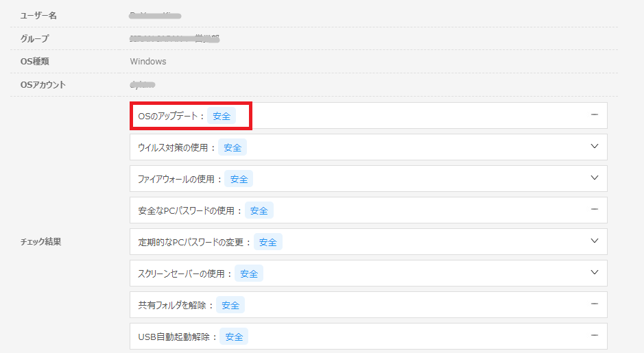Click the 安全 badge next to OSのアップデート

coord(222,116)
